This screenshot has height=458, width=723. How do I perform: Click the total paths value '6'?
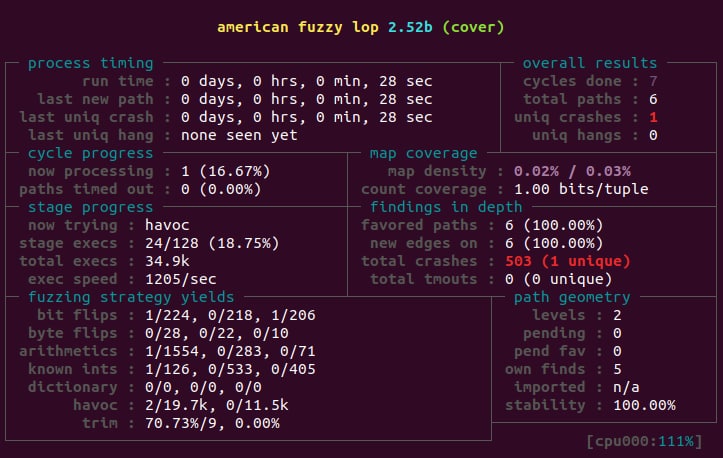click(653, 99)
